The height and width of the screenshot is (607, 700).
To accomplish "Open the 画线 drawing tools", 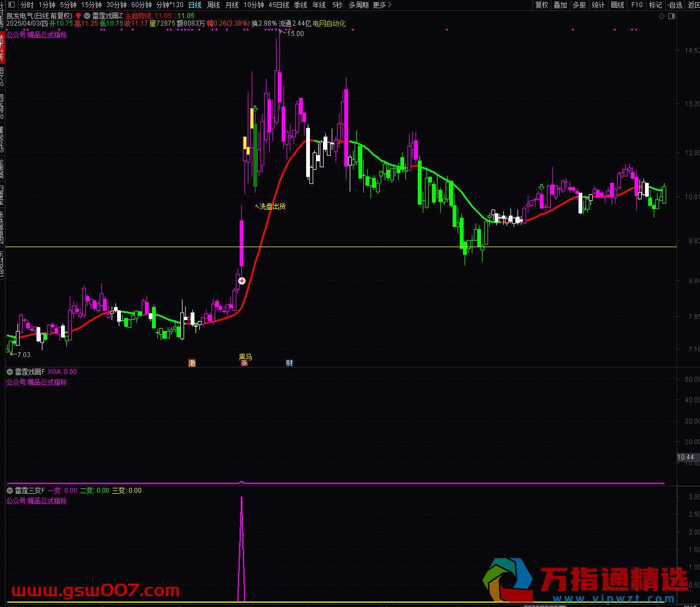I will click(x=617, y=5).
